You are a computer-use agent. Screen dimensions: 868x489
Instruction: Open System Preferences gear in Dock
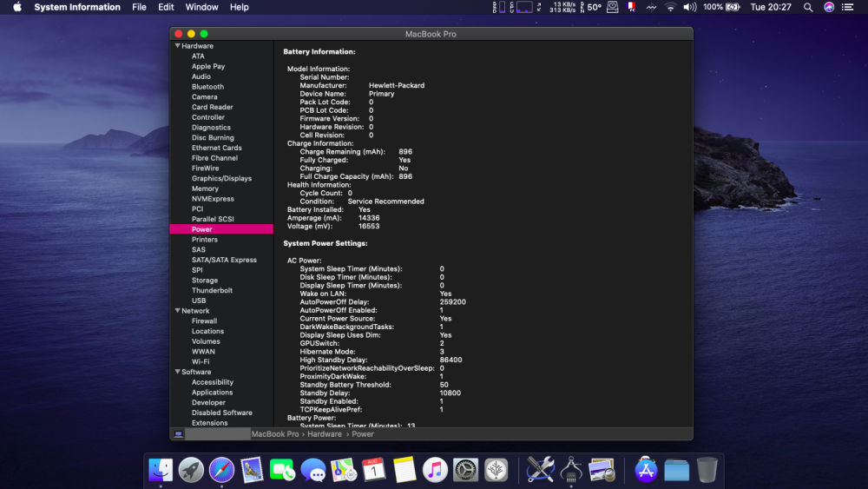pos(465,470)
